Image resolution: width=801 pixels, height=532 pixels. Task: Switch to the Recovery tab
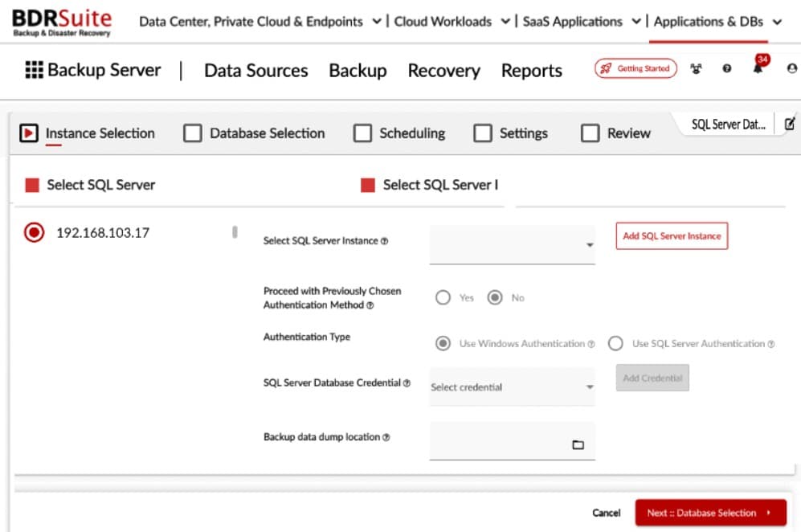point(443,71)
